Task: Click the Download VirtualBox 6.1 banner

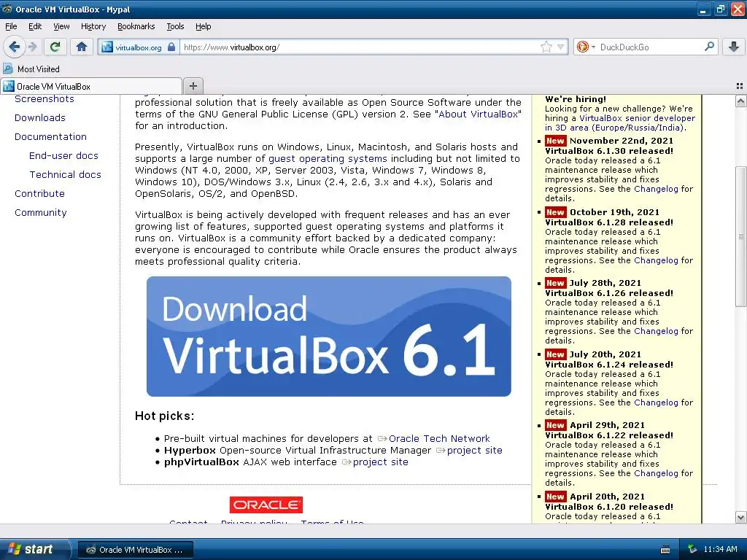Action: pyautogui.click(x=329, y=336)
